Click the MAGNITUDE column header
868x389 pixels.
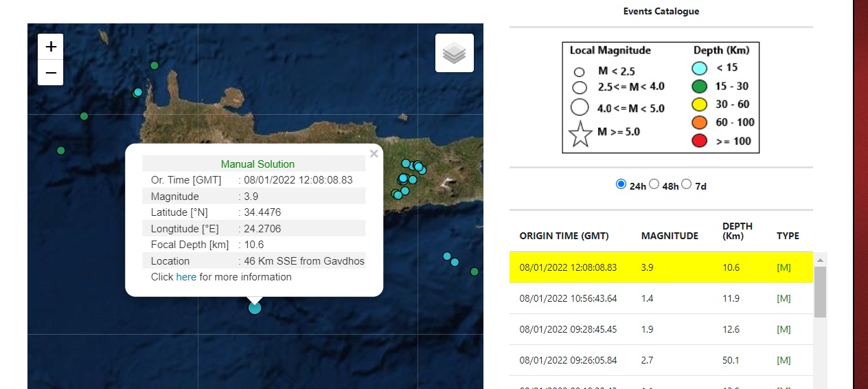670,236
